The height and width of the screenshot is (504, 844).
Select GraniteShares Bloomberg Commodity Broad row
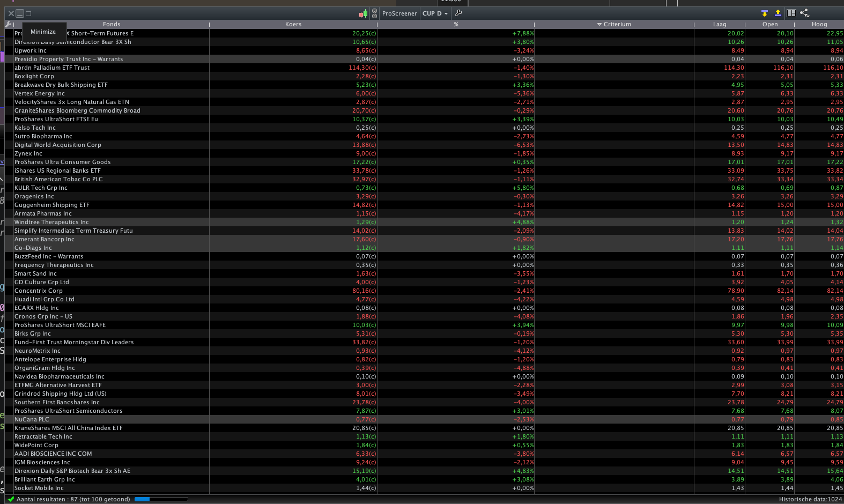pyautogui.click(x=425, y=110)
